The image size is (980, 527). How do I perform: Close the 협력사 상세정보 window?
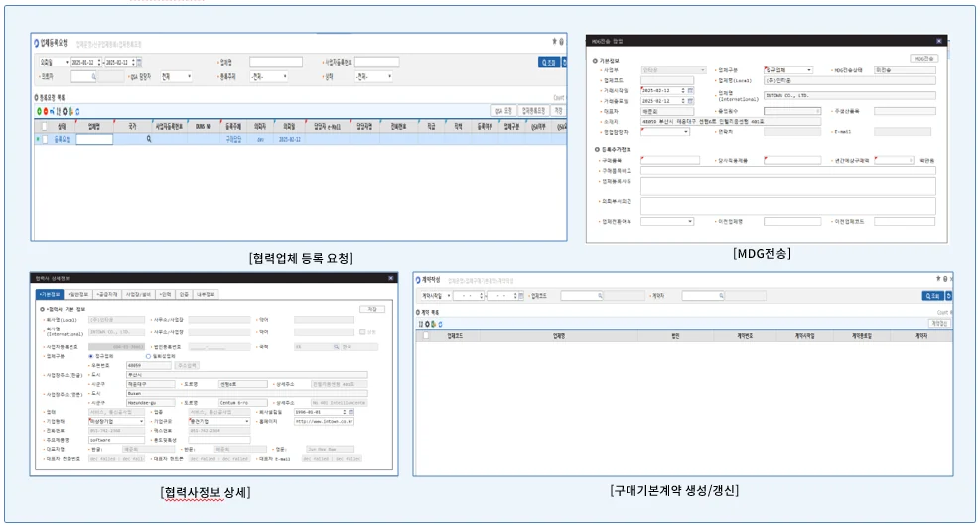pyautogui.click(x=391, y=278)
